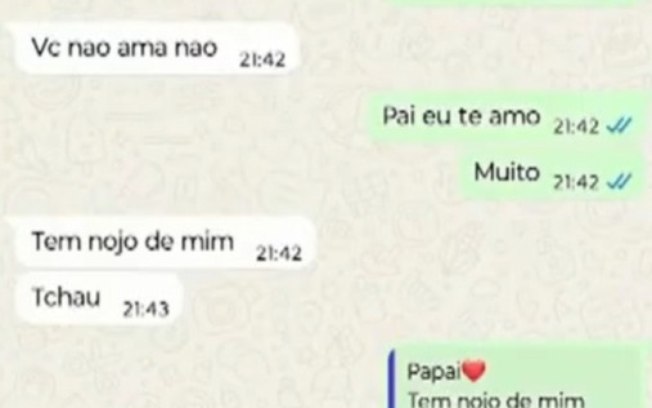Click the blue vertical bar of quoted reply
652x408 pixels.
click(391, 379)
